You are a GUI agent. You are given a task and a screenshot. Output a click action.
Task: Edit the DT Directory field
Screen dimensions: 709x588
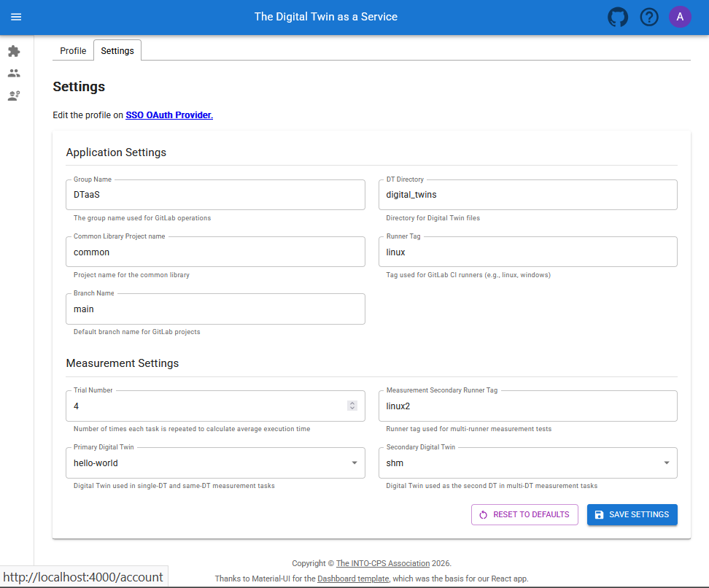527,195
